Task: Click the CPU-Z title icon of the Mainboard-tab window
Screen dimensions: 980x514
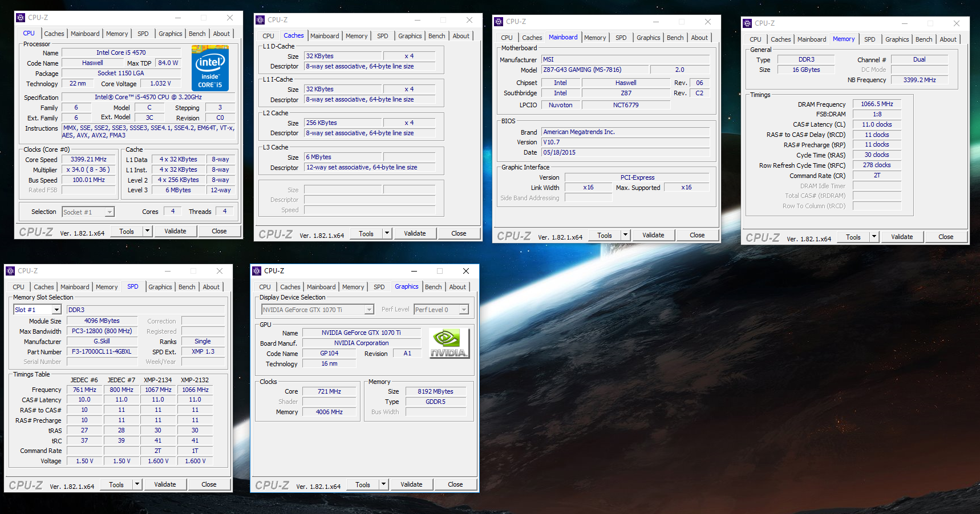Action: point(499,22)
